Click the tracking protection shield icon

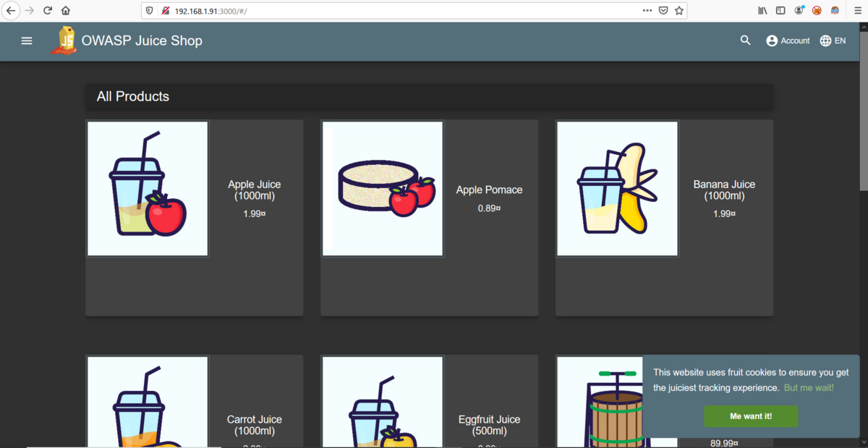pyautogui.click(x=150, y=11)
